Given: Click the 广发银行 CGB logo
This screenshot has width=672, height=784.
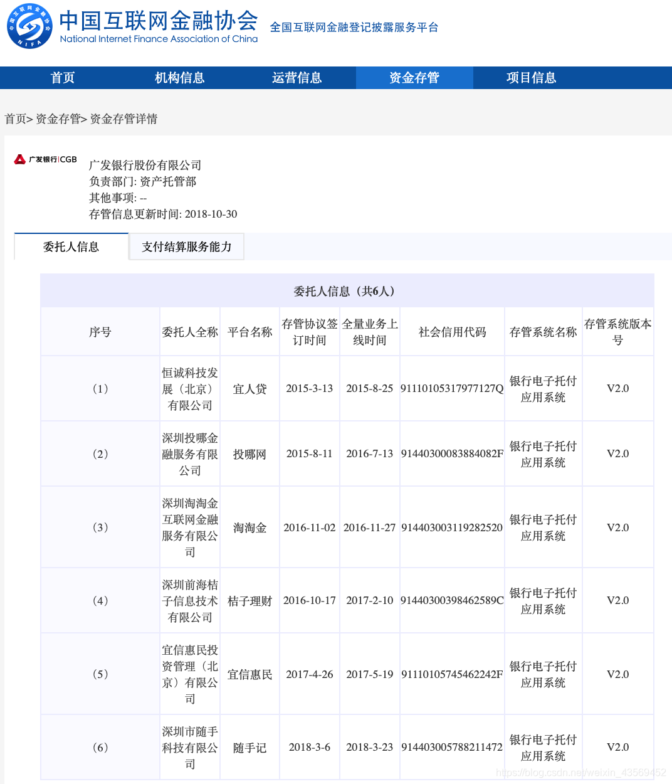Looking at the screenshot, I should click(46, 159).
